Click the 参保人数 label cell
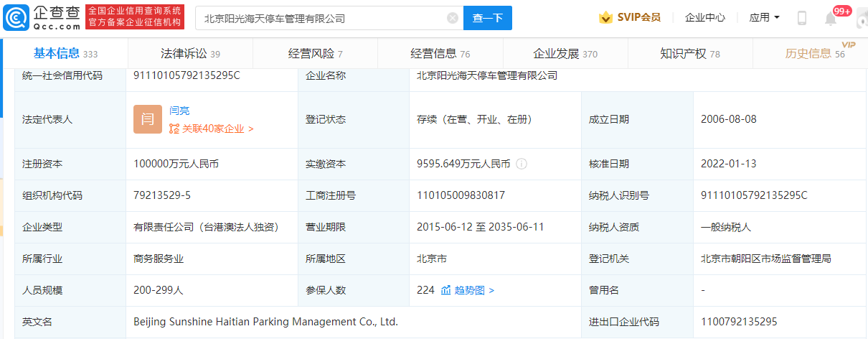 [x=354, y=290]
